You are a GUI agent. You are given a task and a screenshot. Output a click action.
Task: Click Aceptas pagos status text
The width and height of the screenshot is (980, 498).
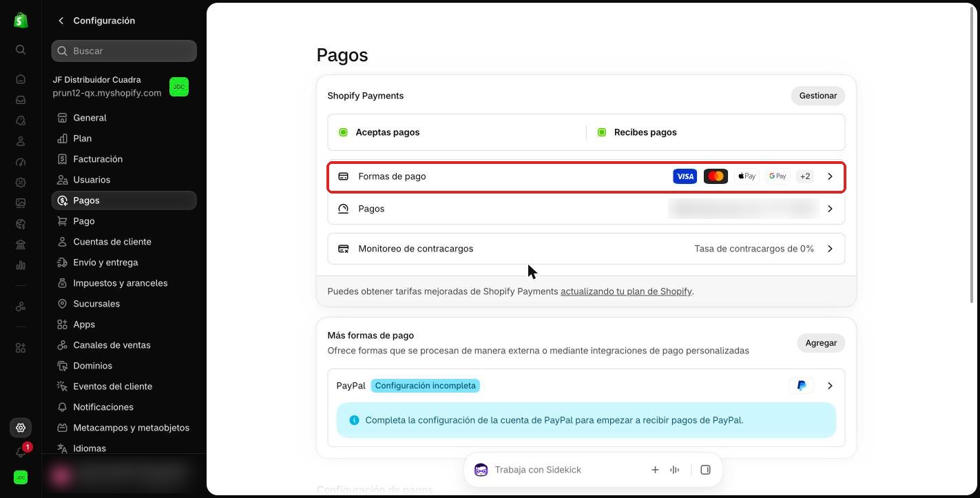(x=387, y=132)
